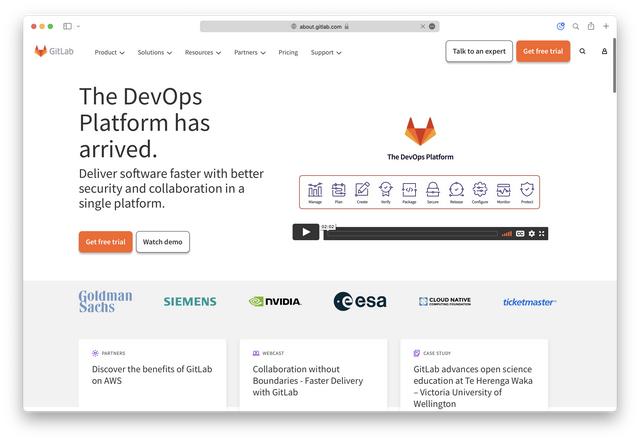Show Safari sidebar

click(67, 26)
